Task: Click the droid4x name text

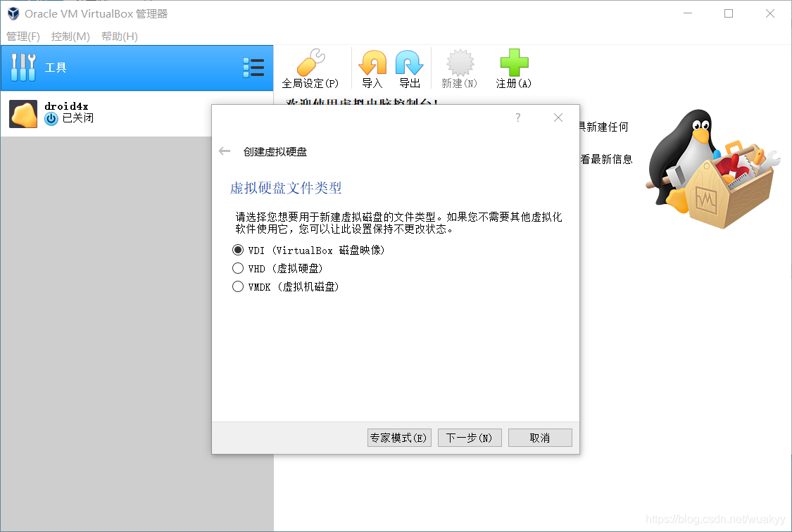Action: tap(66, 106)
